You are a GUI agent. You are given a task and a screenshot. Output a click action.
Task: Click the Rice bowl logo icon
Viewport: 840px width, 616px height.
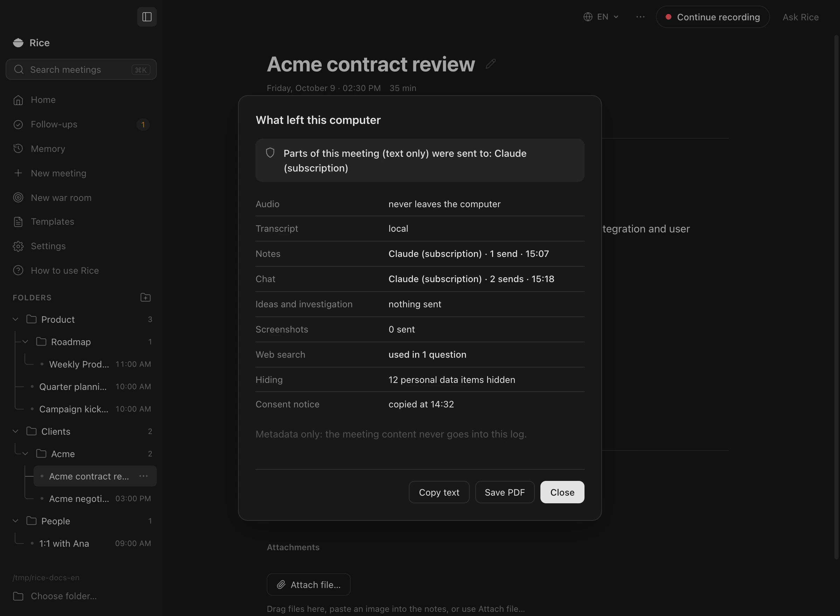[18, 43]
